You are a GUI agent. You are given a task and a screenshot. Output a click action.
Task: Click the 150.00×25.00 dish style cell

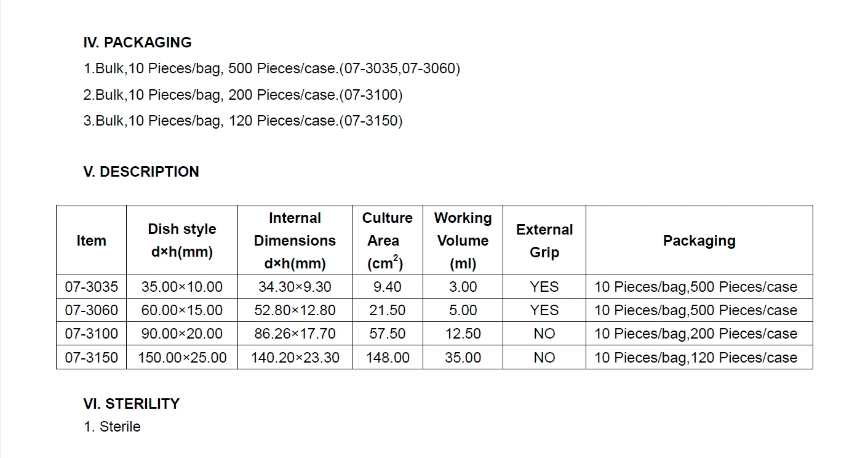[182, 358]
